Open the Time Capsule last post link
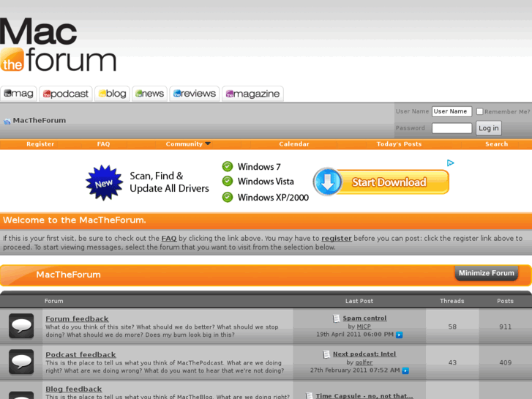 pyautogui.click(x=364, y=395)
